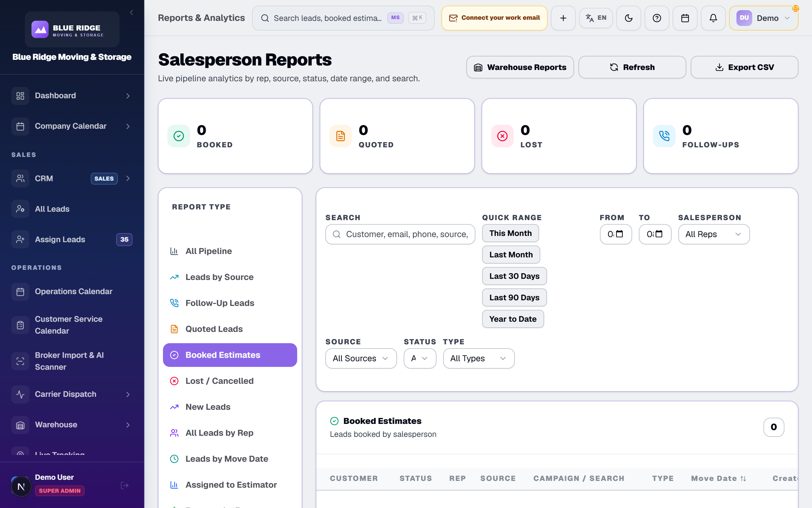Viewport: 812px width, 508px height.
Task: Click the red Lost X icon
Action: coord(502,136)
